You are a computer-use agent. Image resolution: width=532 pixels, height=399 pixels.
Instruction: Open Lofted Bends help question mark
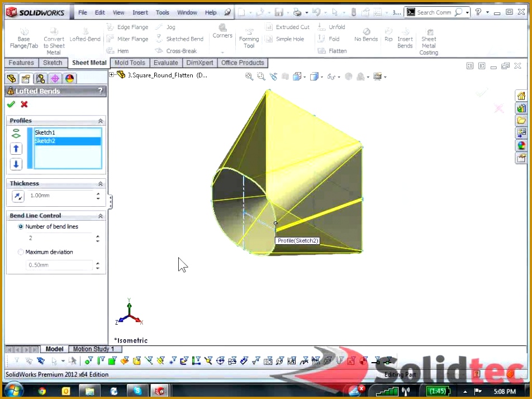[100, 91]
